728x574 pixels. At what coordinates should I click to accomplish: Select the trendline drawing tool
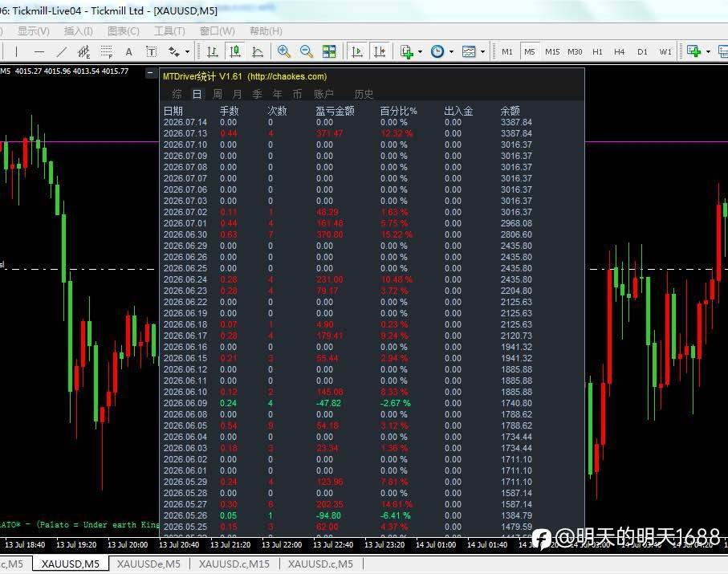coord(61,51)
